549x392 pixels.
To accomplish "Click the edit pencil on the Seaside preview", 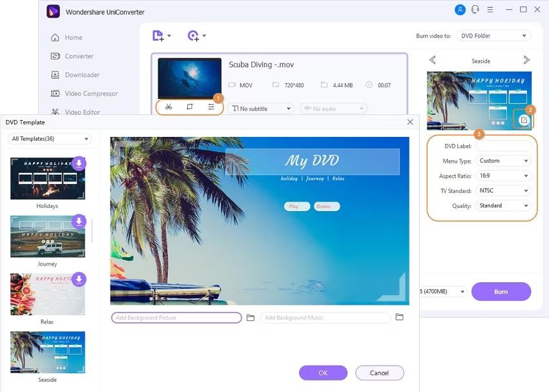I will click(524, 120).
